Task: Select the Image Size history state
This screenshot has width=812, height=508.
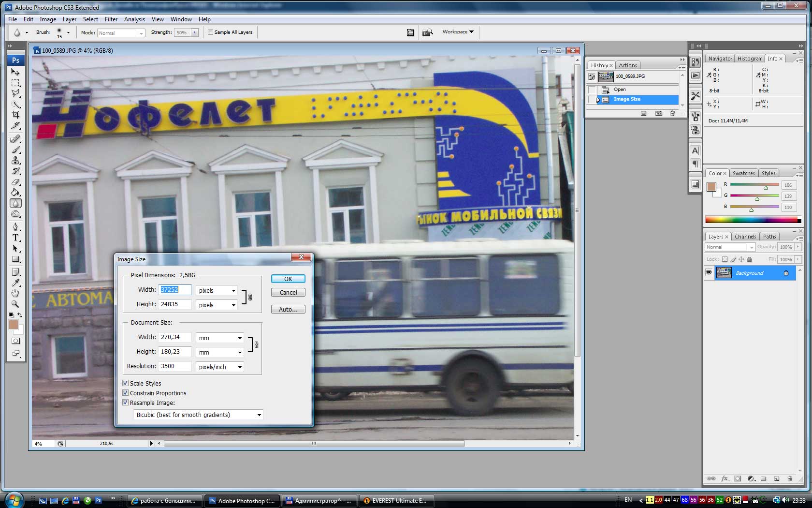Action: click(x=637, y=99)
